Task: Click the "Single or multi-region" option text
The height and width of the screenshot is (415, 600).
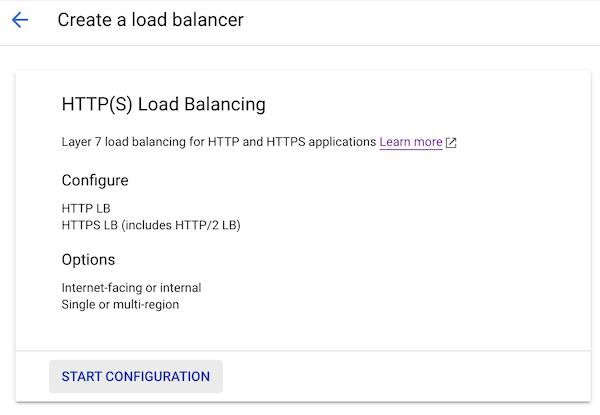Action: [120, 304]
